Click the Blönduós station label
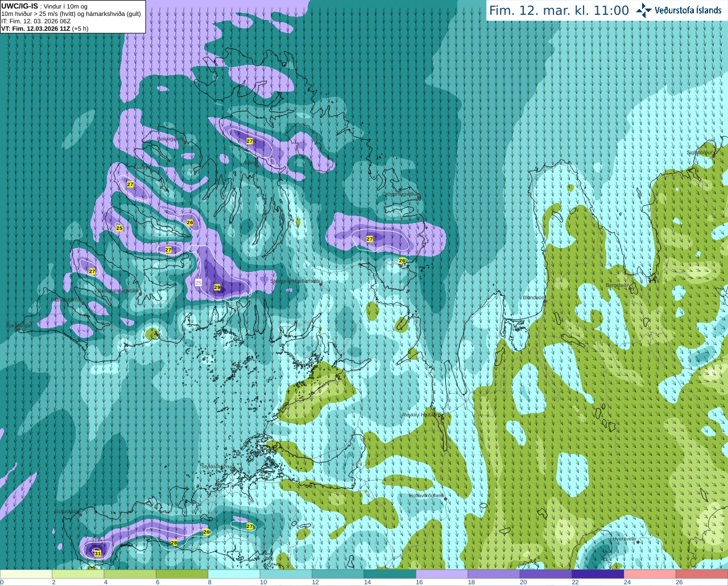Image resolution: width=728 pixels, height=586 pixels. coord(534,298)
